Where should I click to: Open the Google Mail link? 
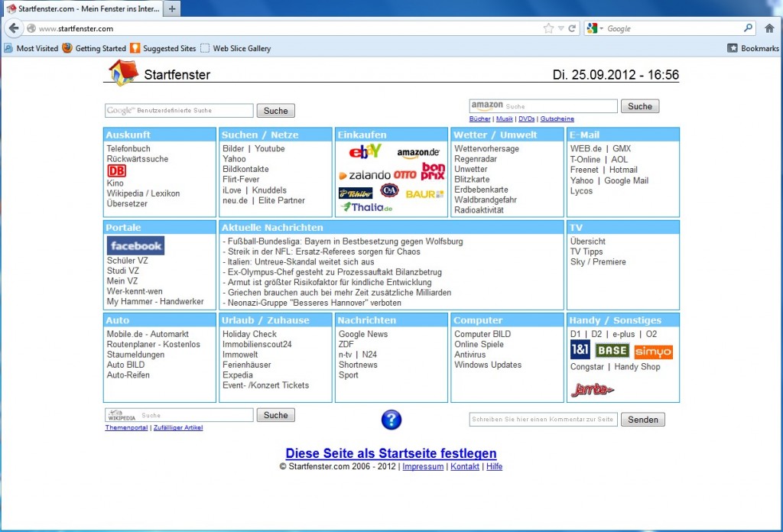tap(626, 180)
